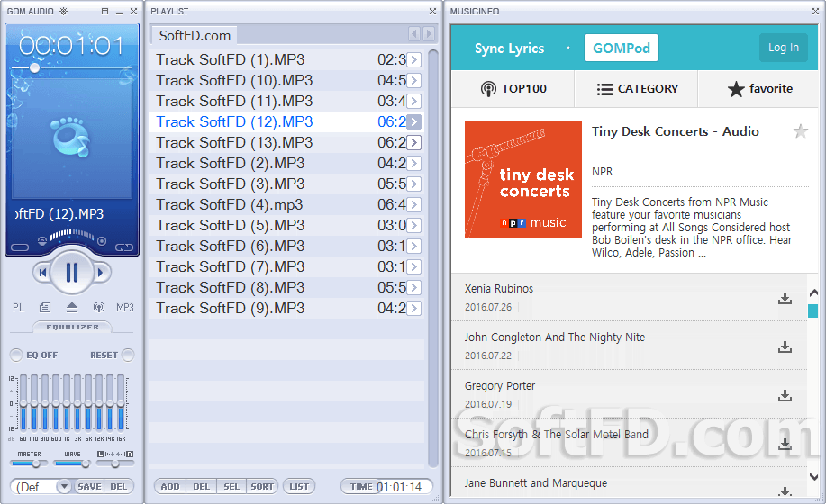The width and height of the screenshot is (826, 504).
Task: Adjust the MASTER volume slider
Action: (29, 463)
